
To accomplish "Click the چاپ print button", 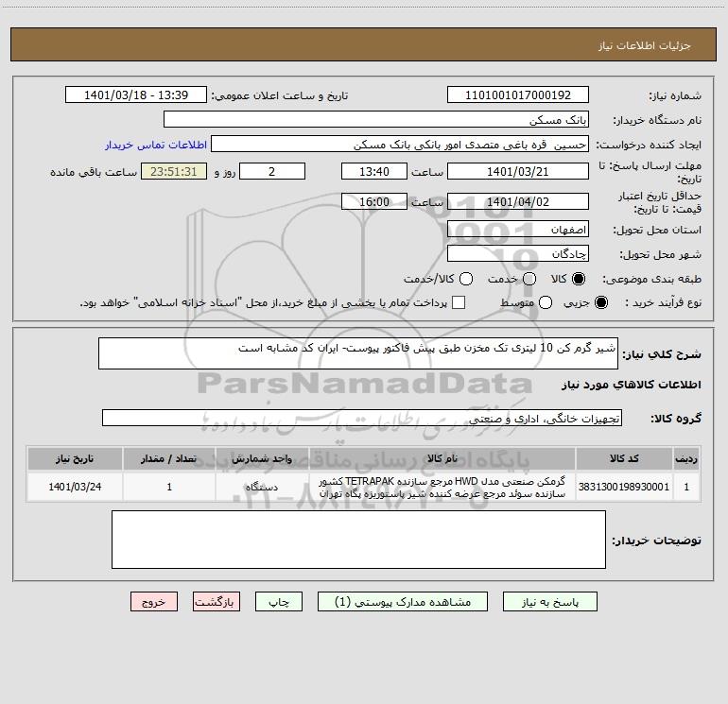I will click(279, 601).
